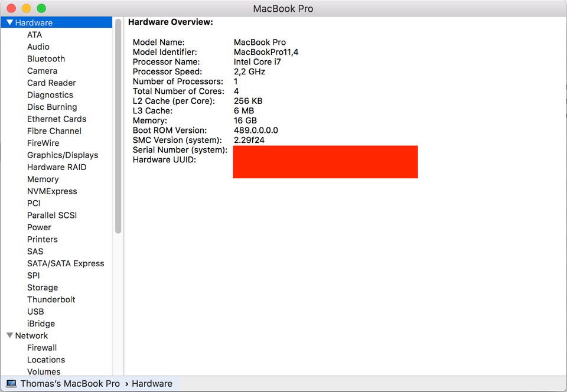Click the Hardware Overview heading
Screen dimensions: 567x392
pos(171,22)
